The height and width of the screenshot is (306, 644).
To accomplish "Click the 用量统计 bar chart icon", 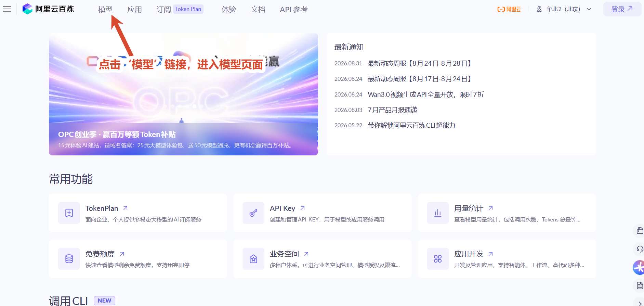I will click(x=438, y=213).
